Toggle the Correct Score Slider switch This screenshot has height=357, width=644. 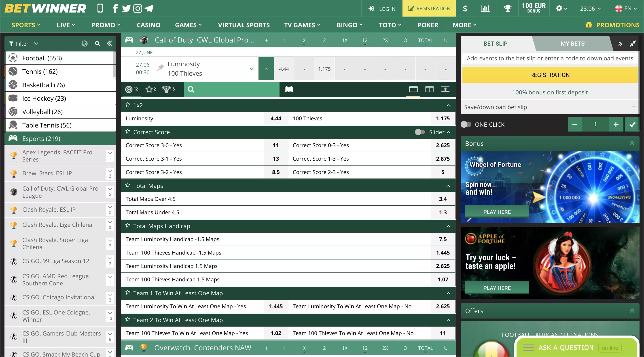[x=420, y=132]
